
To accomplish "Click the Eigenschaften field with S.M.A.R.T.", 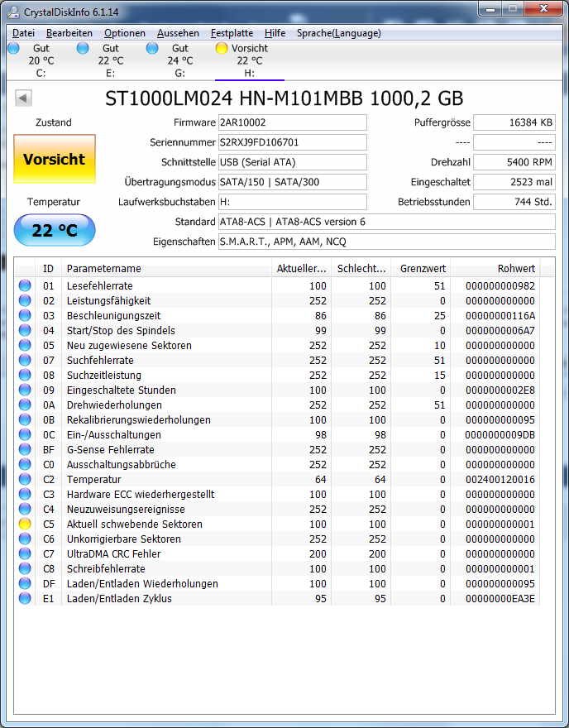I will coord(386,242).
